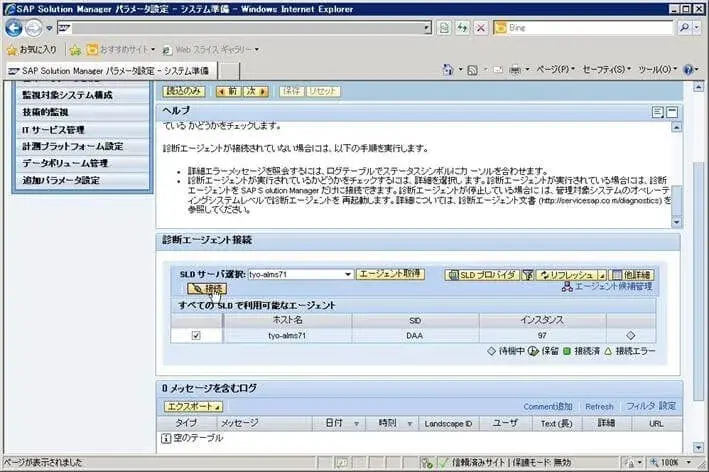The width and height of the screenshot is (709, 472).
Task: Click the read mail icon
Action: [498, 70]
